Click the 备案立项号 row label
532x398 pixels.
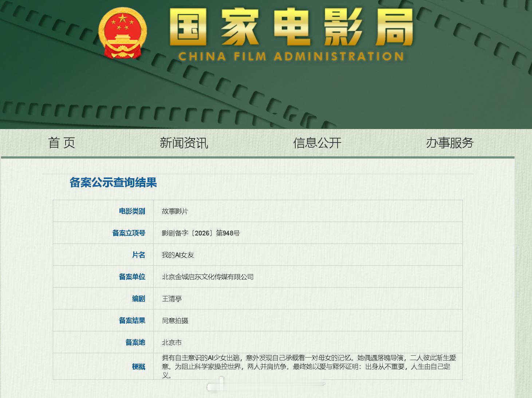(129, 233)
